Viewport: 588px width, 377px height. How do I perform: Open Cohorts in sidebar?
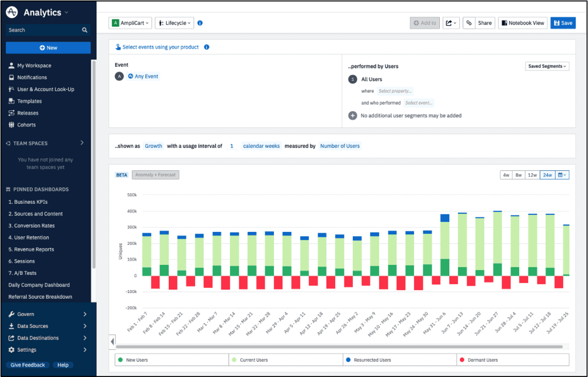point(26,125)
